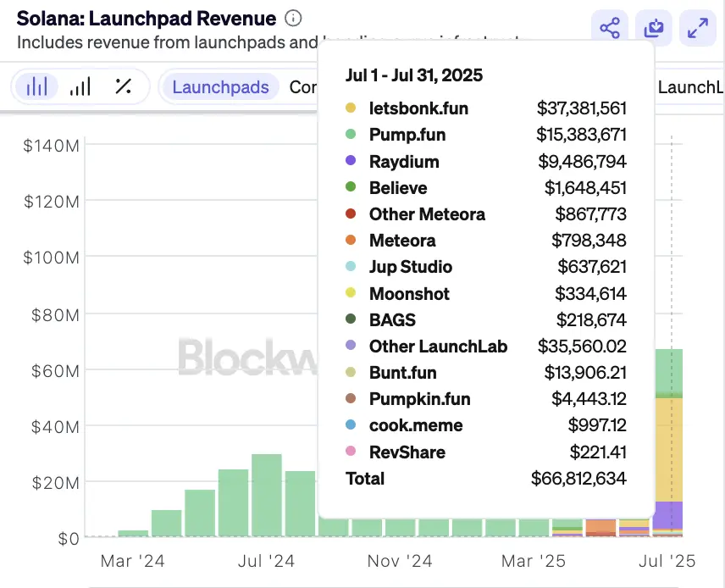Expand the chart to fullscreen
Image resolution: width=725 pixels, height=588 pixels.
(698, 28)
